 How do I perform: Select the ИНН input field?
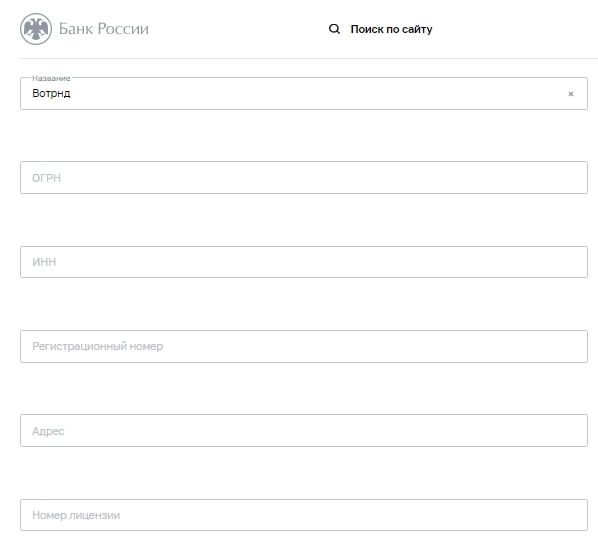pos(304,262)
